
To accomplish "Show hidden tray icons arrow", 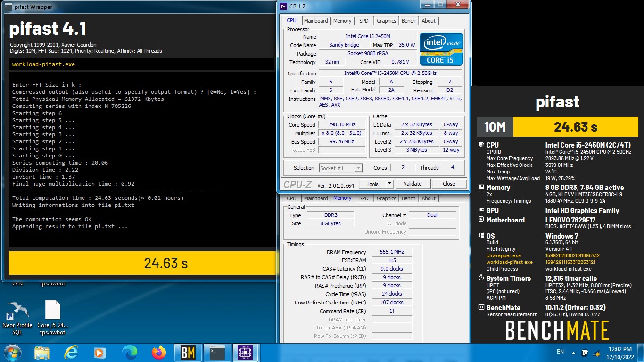I will (574, 353).
